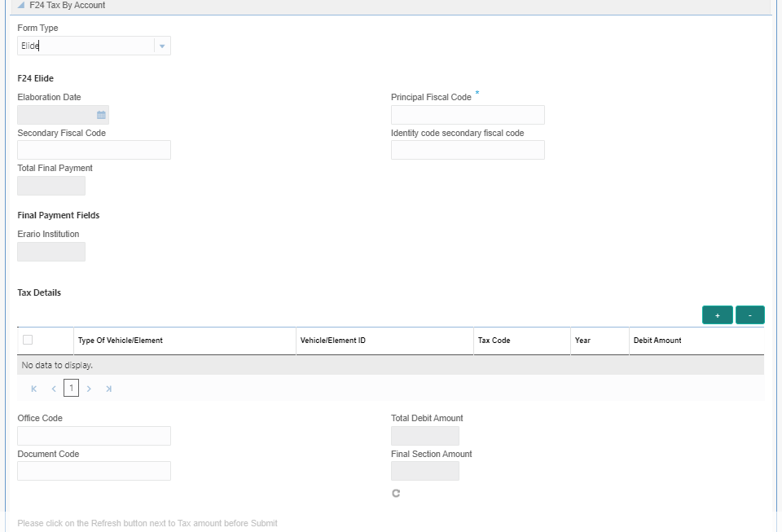This screenshot has width=782, height=532.
Task: Click the Document Code input
Action: [x=94, y=471]
